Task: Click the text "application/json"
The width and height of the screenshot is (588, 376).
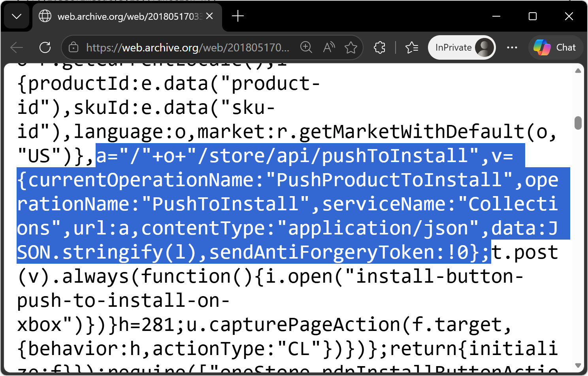Action: point(377,229)
